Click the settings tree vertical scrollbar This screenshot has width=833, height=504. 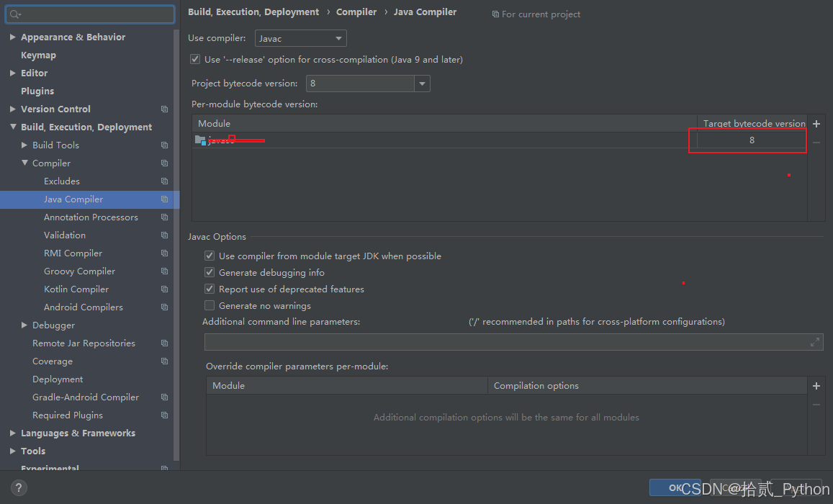click(176, 244)
